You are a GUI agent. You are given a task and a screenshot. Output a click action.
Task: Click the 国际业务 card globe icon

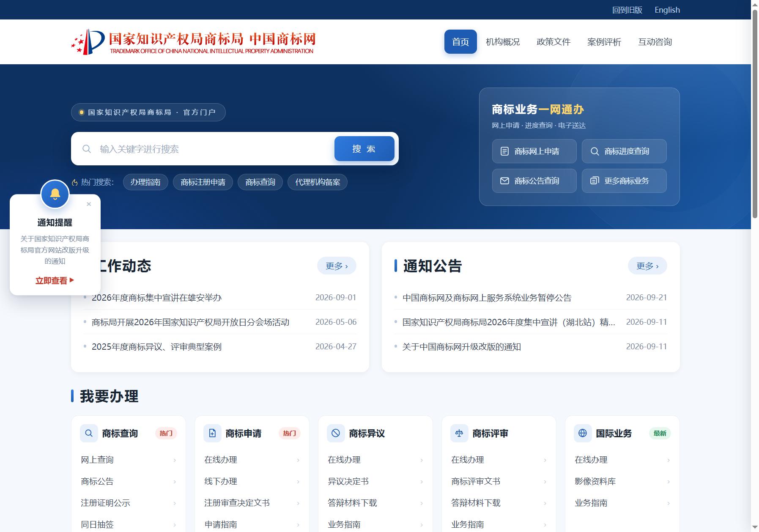click(583, 433)
